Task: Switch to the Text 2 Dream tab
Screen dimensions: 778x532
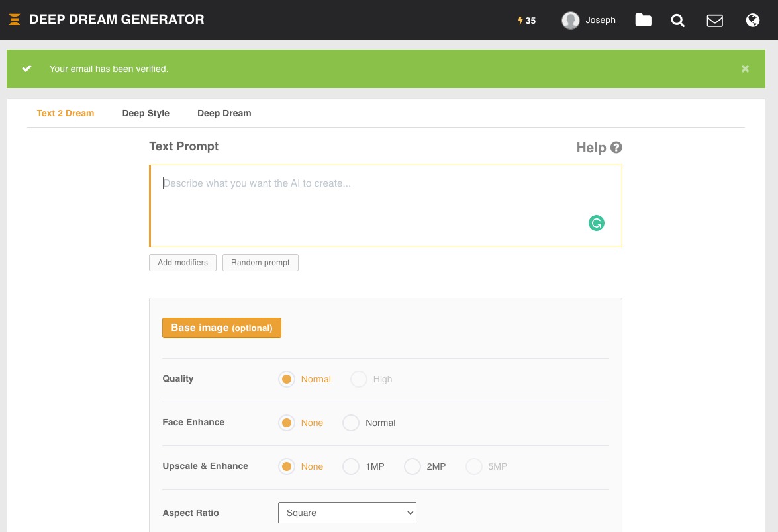Action: click(x=66, y=113)
